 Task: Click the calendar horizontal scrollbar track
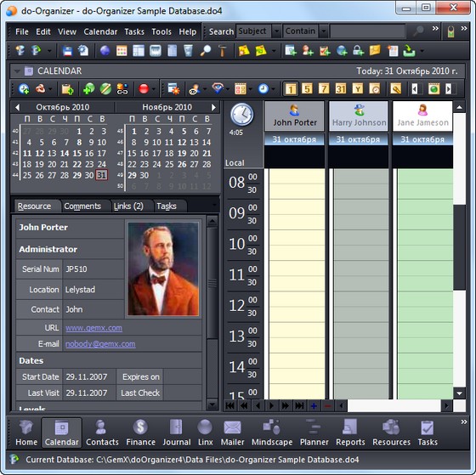(x=394, y=406)
